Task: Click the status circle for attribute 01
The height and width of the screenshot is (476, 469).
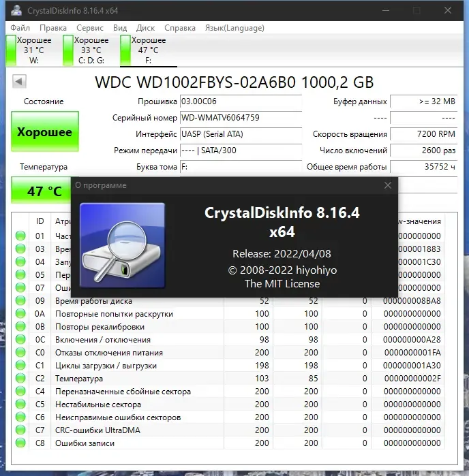Action: click(x=20, y=236)
